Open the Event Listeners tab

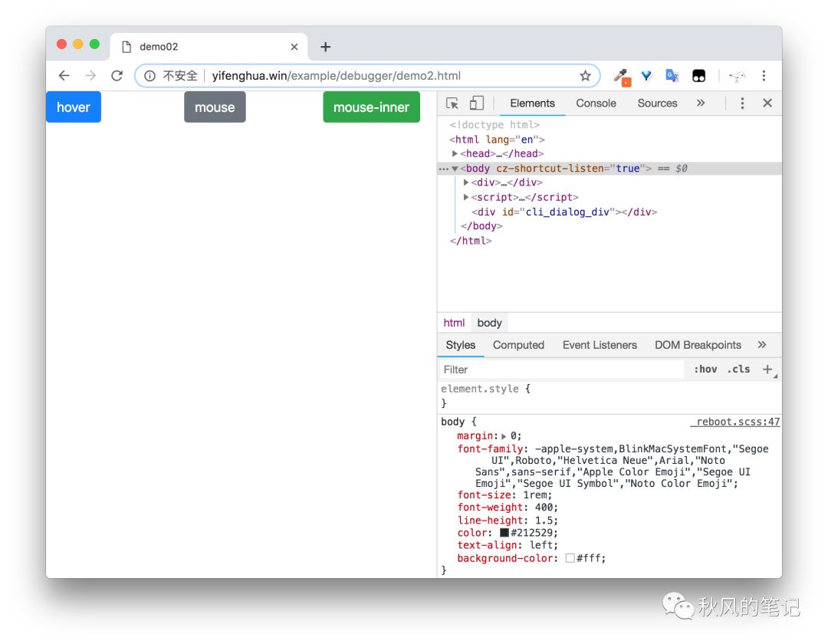coord(600,345)
